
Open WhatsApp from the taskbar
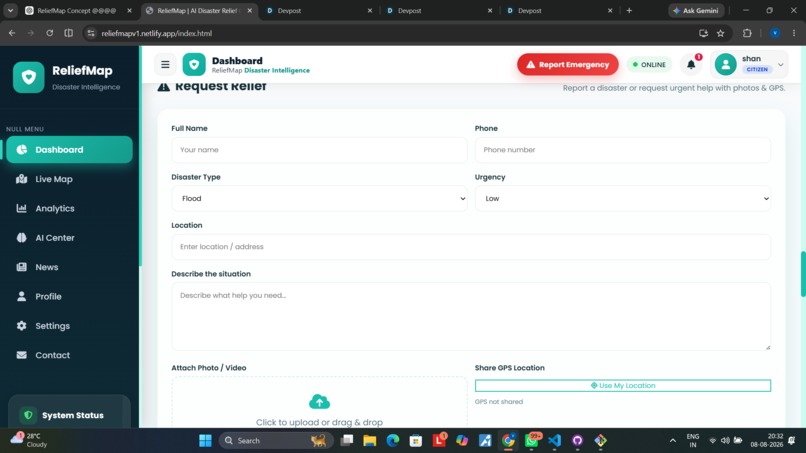click(532, 441)
